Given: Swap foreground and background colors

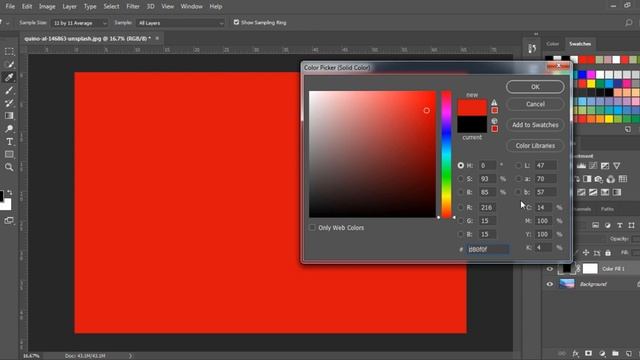Looking at the screenshot, I should pos(10,192).
